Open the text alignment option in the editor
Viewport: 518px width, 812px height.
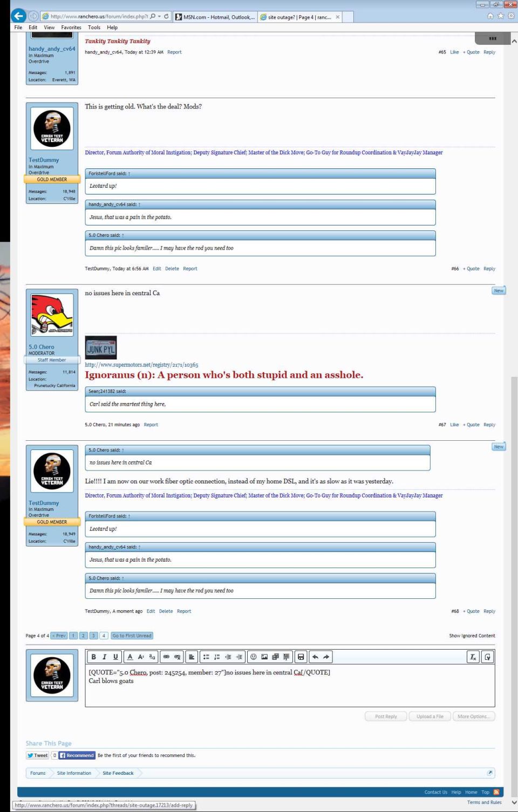(192, 657)
